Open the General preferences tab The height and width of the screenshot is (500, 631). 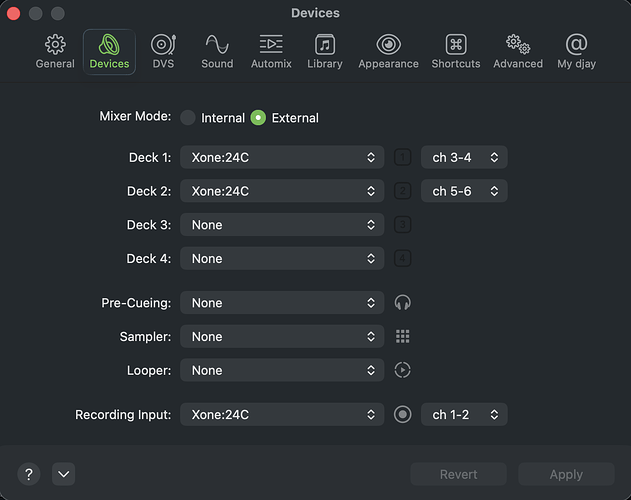[55, 52]
